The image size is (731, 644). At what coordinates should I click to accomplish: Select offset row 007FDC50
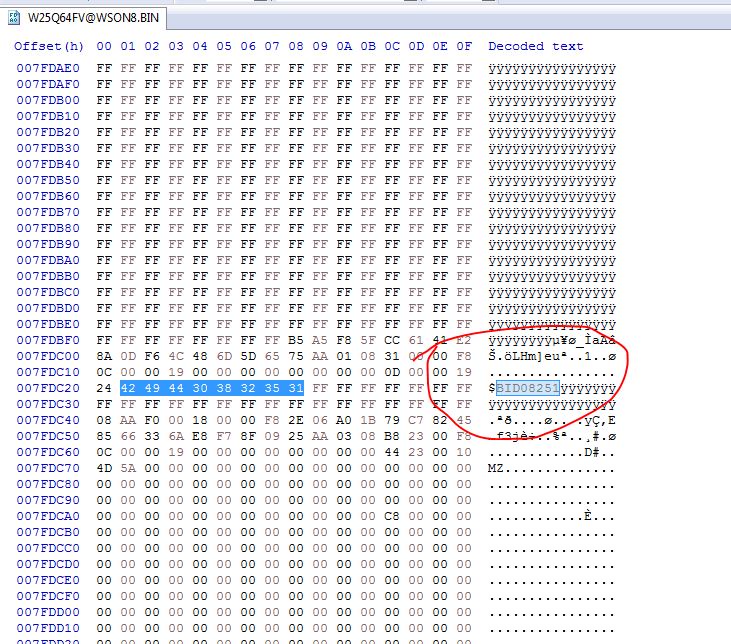[48, 436]
